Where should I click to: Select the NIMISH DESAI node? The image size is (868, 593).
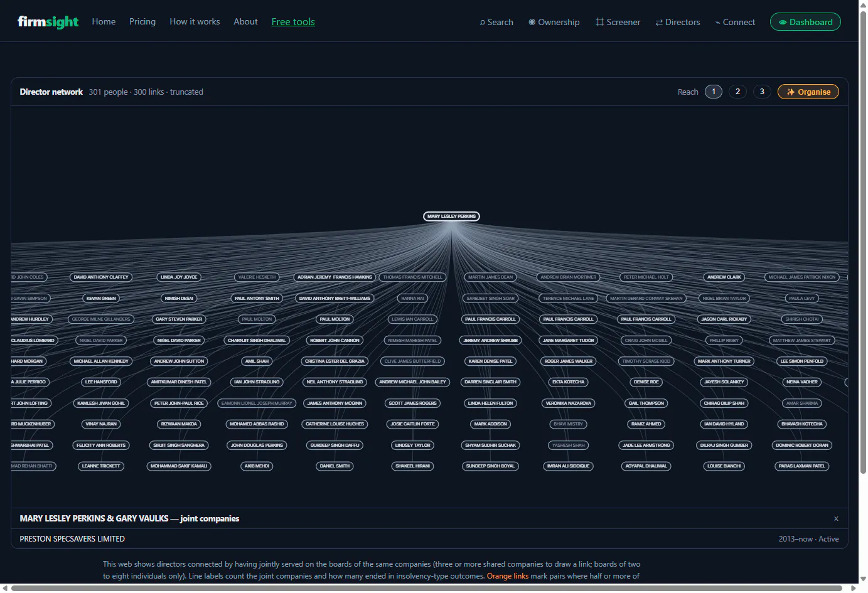(179, 298)
